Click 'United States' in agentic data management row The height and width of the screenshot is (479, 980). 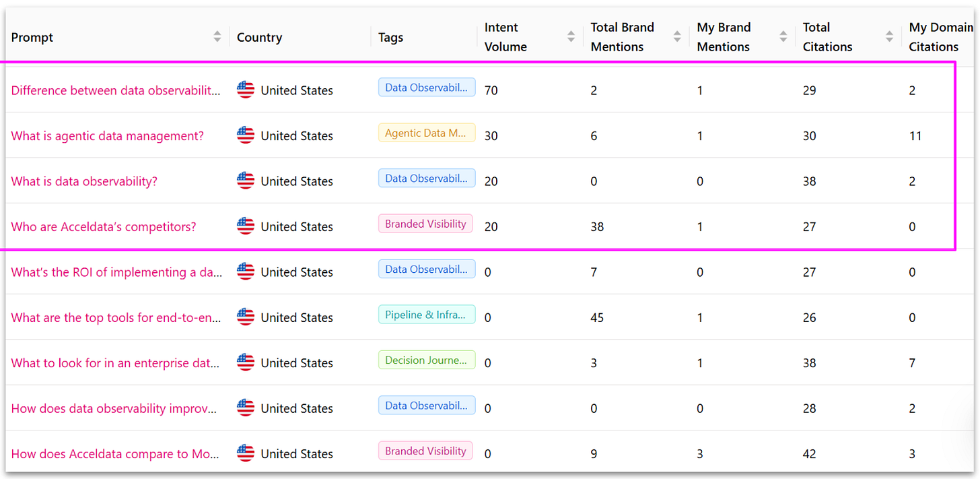[297, 135]
